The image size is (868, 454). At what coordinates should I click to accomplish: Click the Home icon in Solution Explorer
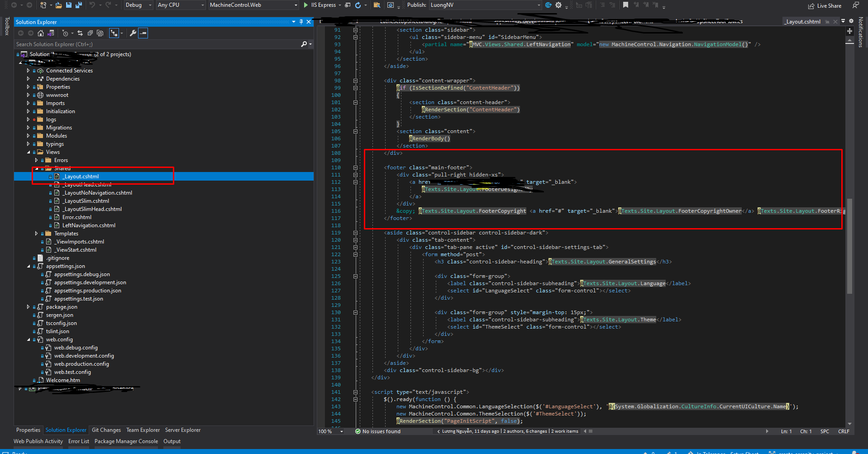click(41, 33)
